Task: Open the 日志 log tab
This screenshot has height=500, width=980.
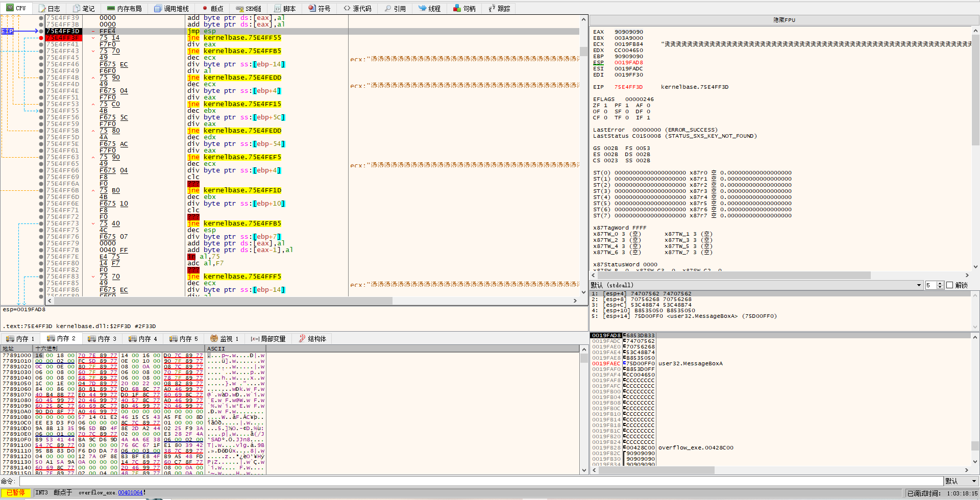Action: coord(50,9)
